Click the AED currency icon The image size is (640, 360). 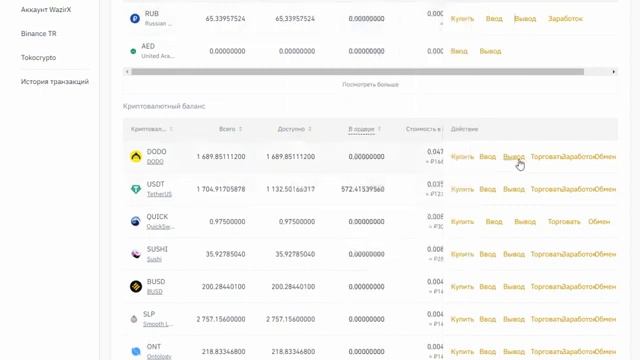point(133,51)
